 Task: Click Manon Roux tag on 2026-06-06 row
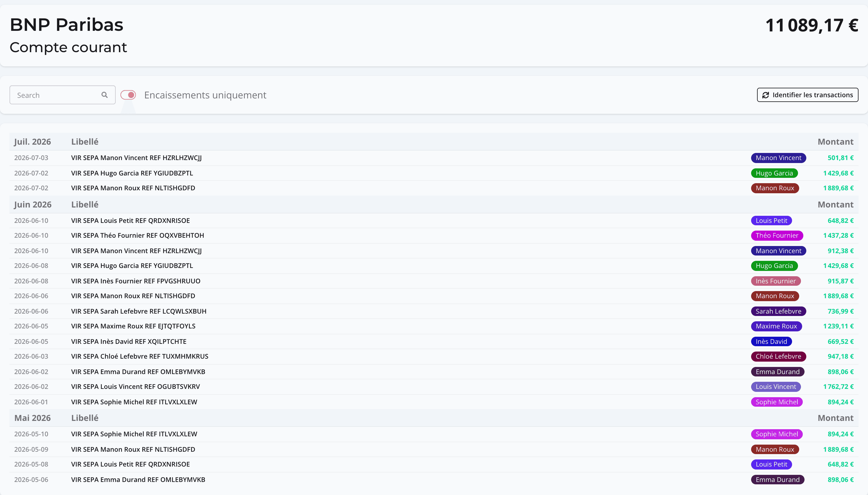click(x=775, y=296)
